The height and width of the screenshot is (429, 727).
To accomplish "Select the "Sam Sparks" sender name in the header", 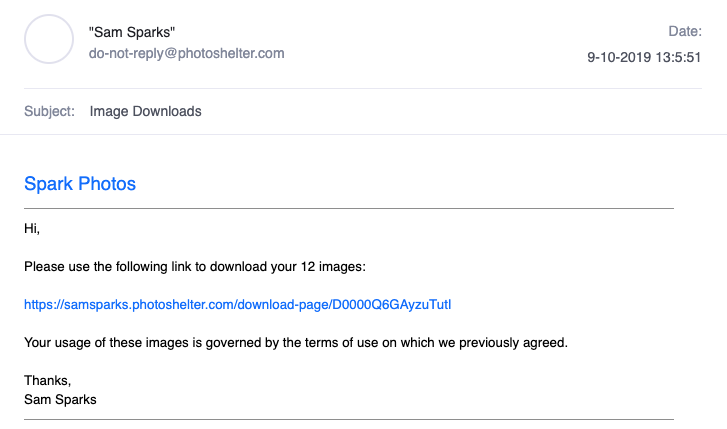I will tap(132, 32).
